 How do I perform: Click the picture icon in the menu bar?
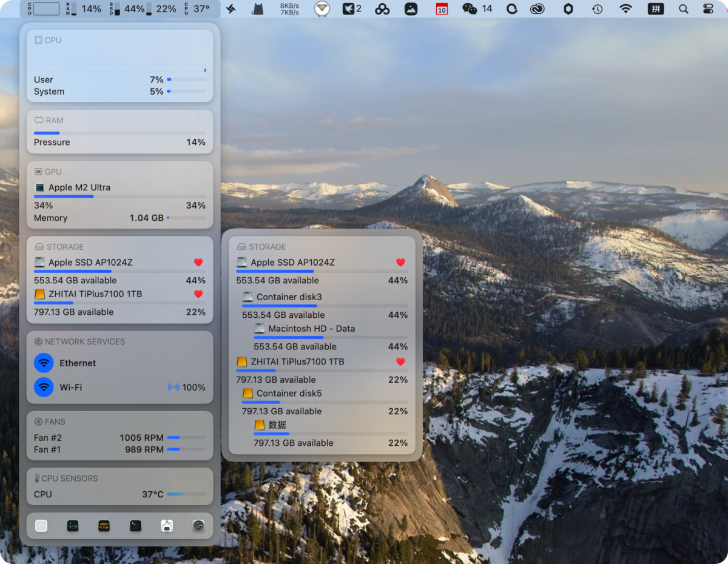[411, 9]
